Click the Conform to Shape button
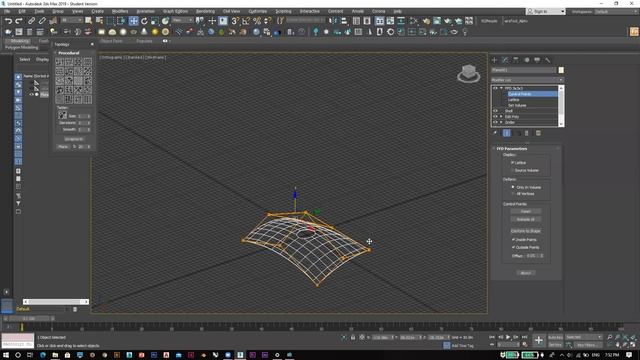The image size is (640, 360). pos(526,231)
